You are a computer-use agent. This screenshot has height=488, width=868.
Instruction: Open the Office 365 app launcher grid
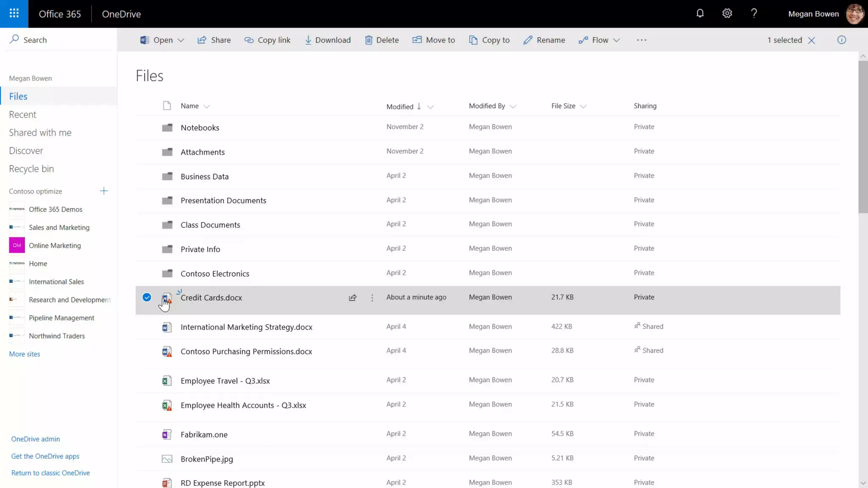(x=14, y=14)
